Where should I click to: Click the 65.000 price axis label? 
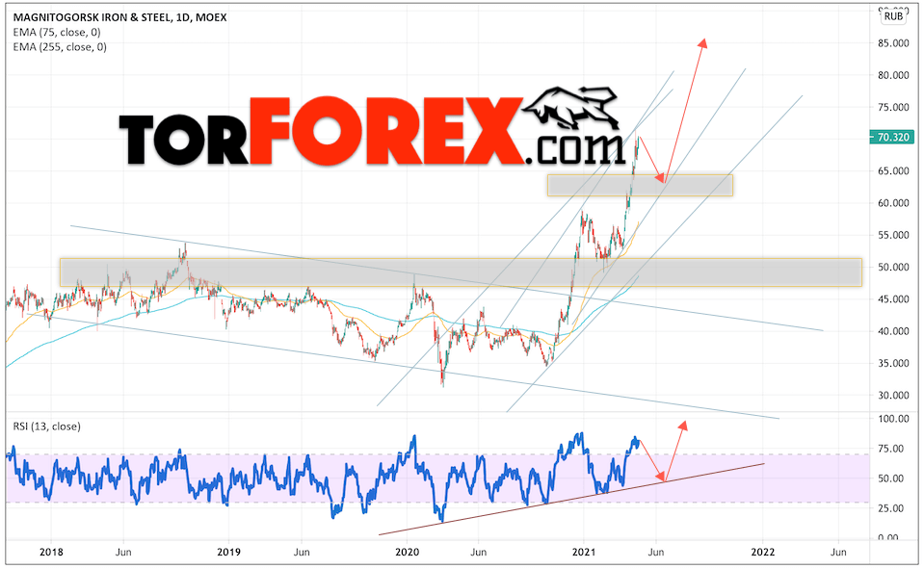pos(893,170)
